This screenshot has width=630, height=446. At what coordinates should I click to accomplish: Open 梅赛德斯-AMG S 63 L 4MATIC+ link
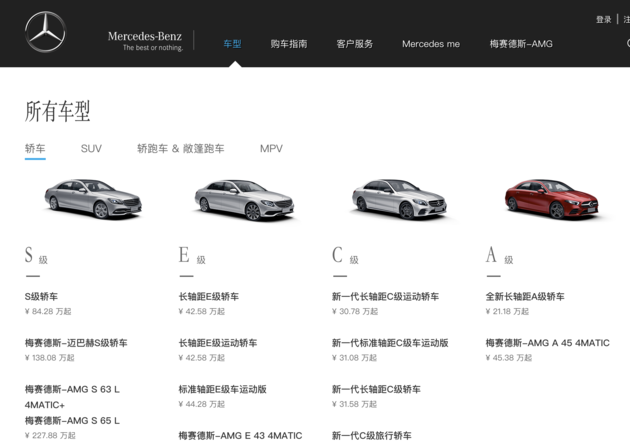tap(72, 397)
